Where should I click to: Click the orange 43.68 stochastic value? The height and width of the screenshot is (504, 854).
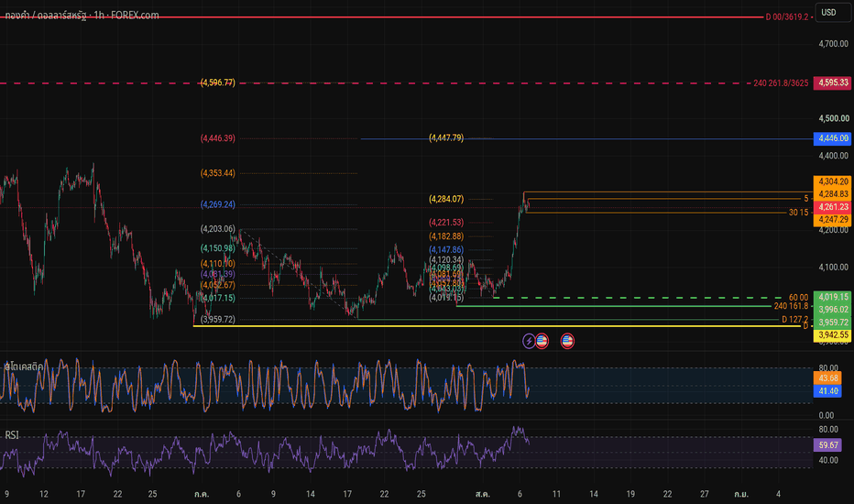(x=827, y=378)
